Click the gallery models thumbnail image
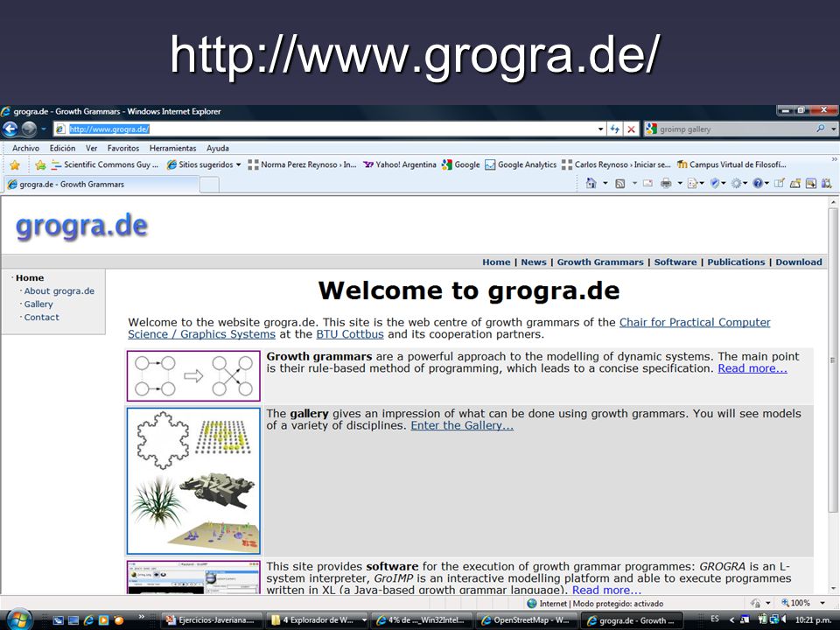Image resolution: width=840 pixels, height=630 pixels. [x=193, y=481]
